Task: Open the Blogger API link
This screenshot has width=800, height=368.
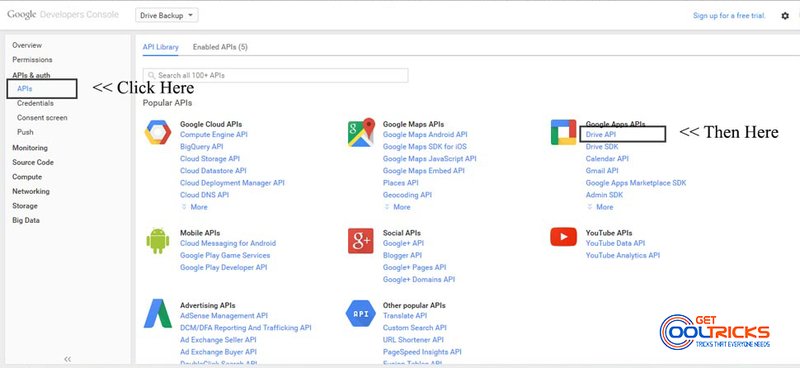Action: point(403,255)
